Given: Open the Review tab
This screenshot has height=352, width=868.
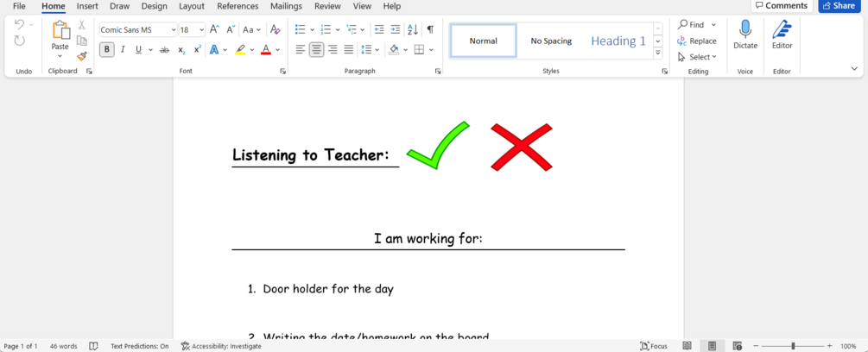Looking at the screenshot, I should pyautogui.click(x=327, y=6).
